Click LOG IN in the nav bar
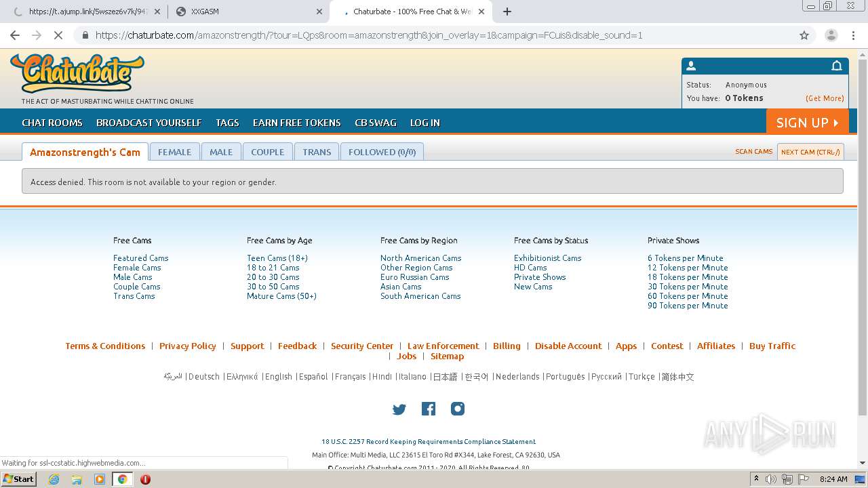 [425, 123]
